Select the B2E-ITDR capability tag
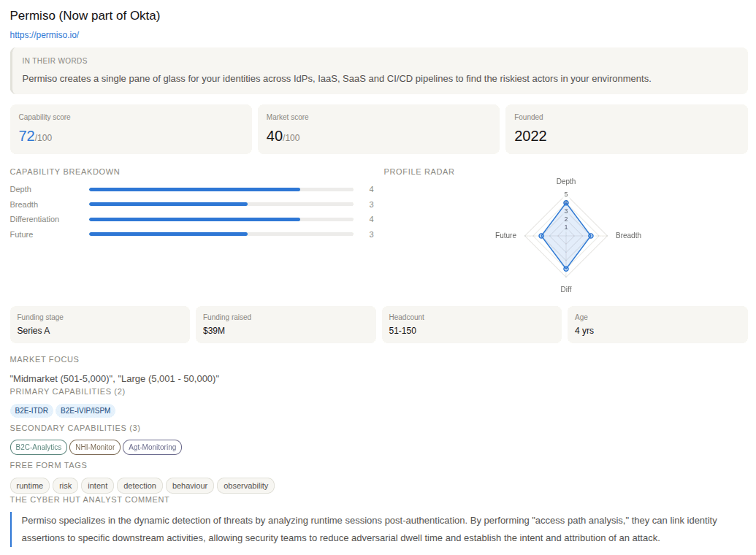756x555 pixels. (31, 411)
